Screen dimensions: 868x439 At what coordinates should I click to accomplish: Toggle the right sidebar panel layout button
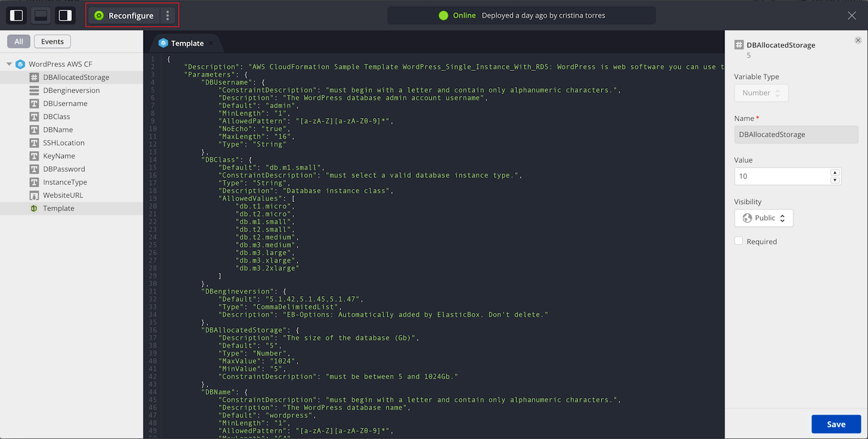tap(65, 15)
